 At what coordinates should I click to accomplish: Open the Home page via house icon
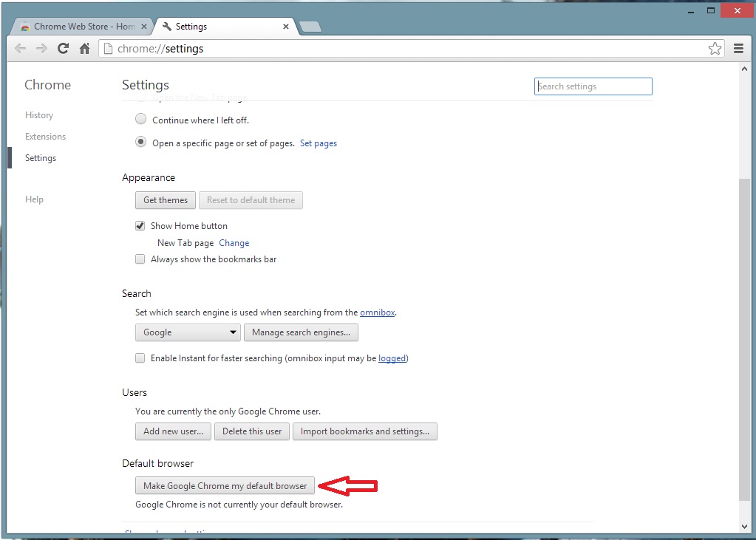click(85, 48)
